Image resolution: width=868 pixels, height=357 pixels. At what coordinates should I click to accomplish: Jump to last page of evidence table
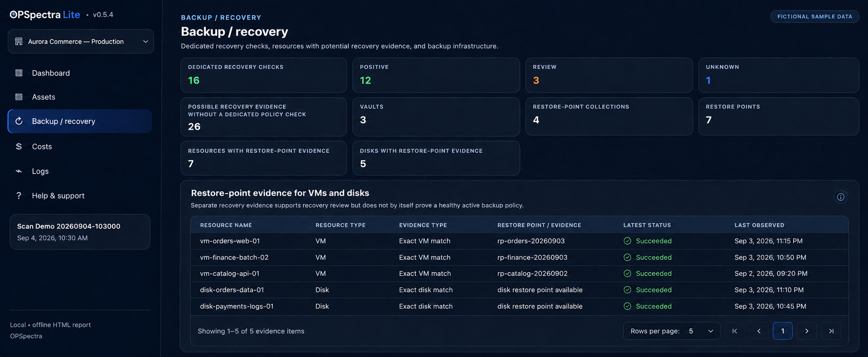point(831,331)
